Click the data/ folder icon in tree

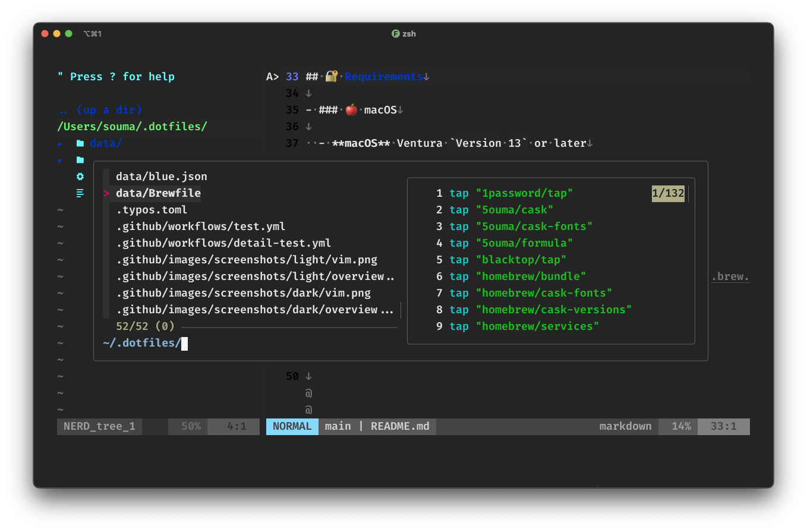[80, 143]
